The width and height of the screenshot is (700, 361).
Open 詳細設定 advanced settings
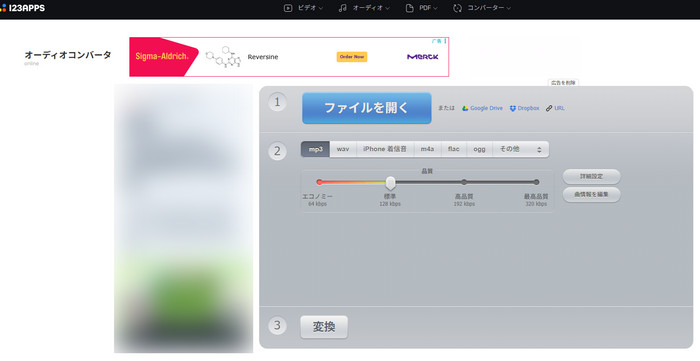coord(592,177)
